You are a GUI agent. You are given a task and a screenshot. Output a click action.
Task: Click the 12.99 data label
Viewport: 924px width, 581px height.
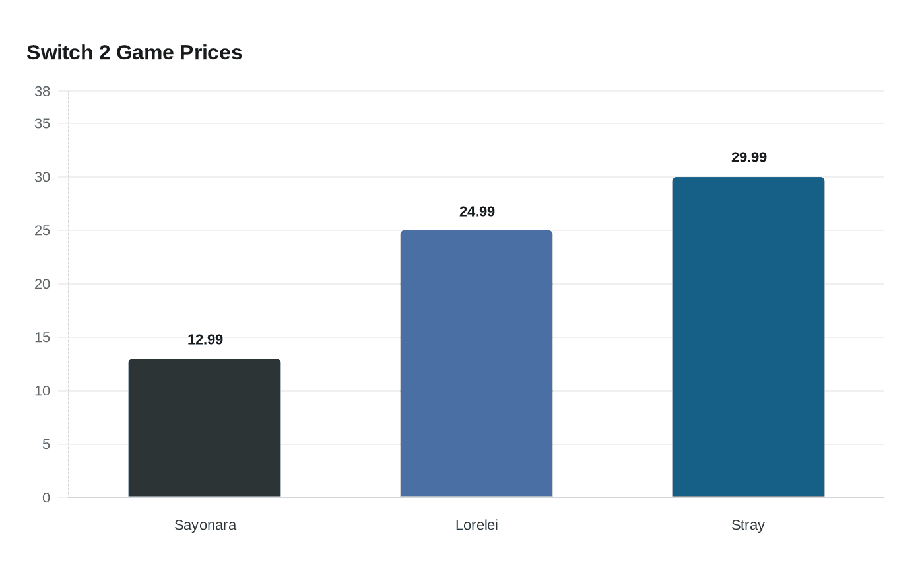tap(205, 339)
